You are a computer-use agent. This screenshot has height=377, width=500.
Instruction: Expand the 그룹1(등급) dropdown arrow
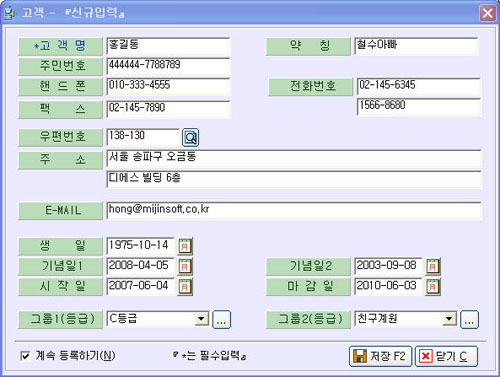click(x=201, y=319)
